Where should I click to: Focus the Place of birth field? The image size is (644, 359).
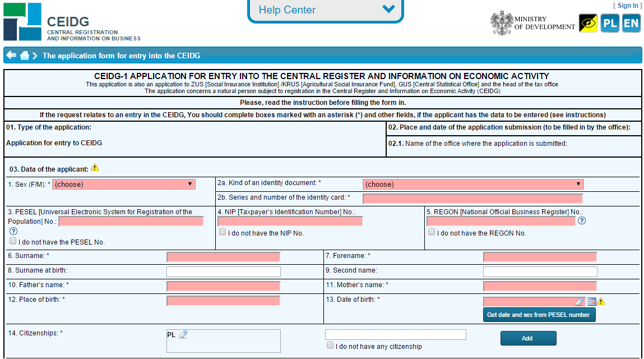tap(224, 301)
